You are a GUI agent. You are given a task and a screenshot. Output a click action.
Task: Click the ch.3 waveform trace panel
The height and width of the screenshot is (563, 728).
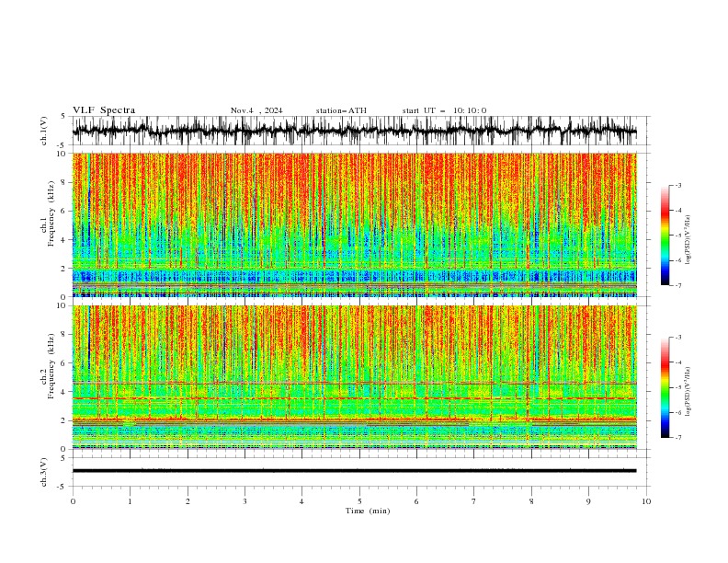(359, 472)
